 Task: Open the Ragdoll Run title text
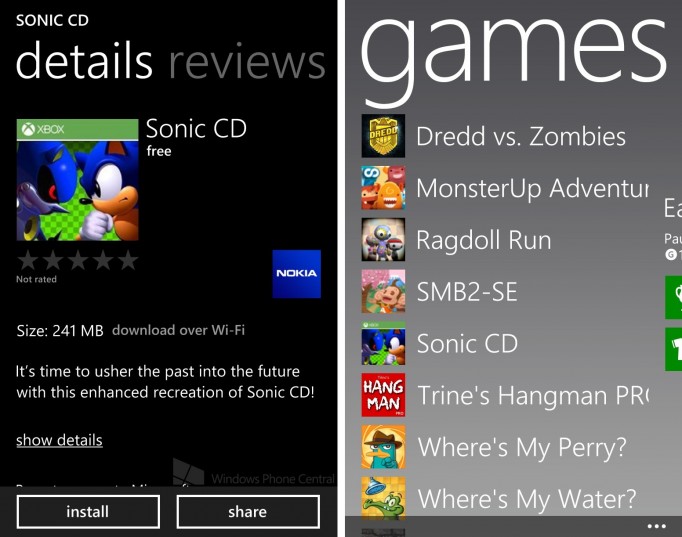click(484, 240)
